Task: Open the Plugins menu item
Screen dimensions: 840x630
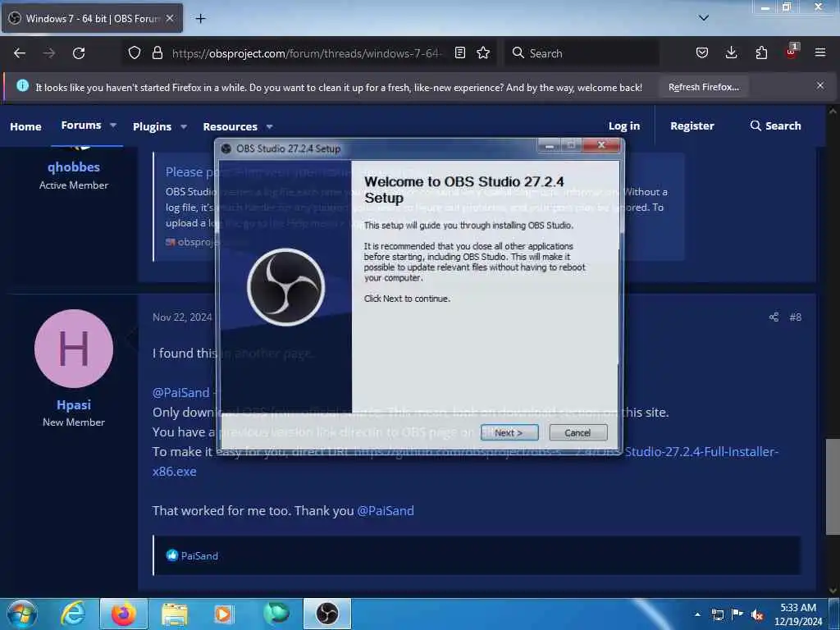Action: pos(152,126)
